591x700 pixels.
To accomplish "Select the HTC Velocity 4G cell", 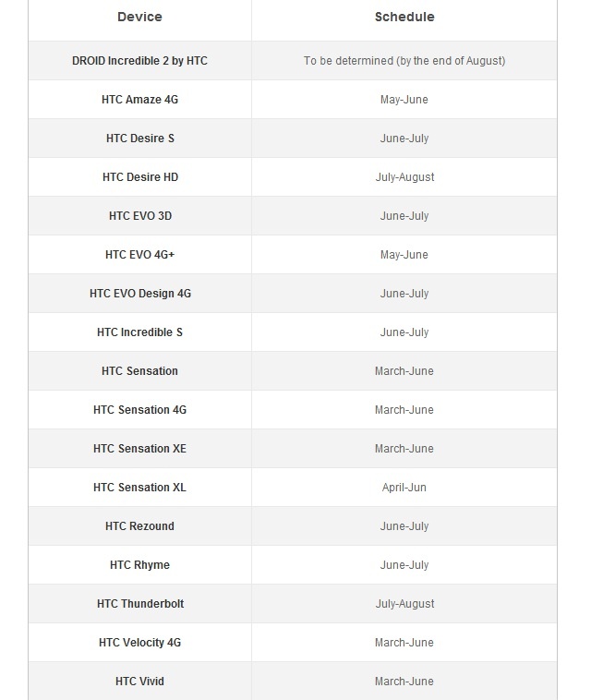I will point(139,643).
